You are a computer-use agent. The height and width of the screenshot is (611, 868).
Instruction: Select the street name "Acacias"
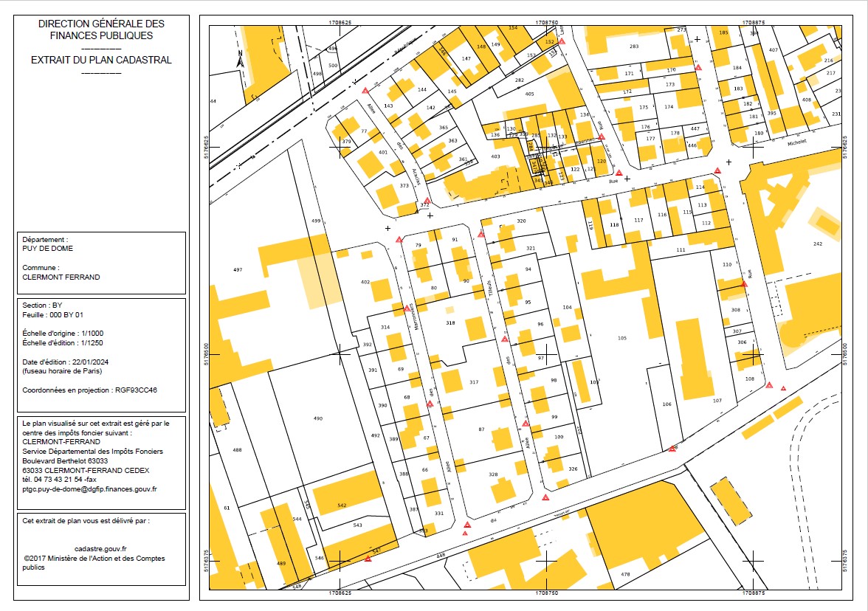point(416,177)
